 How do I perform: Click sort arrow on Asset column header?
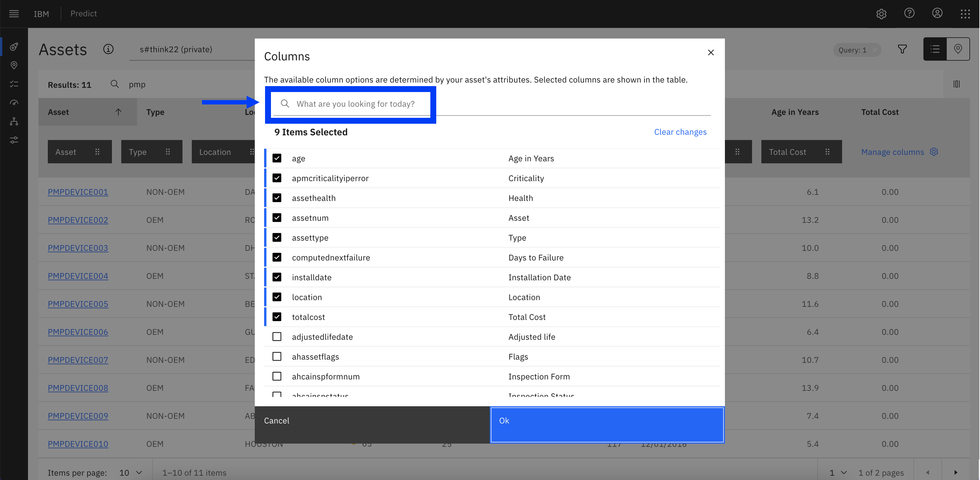[118, 112]
